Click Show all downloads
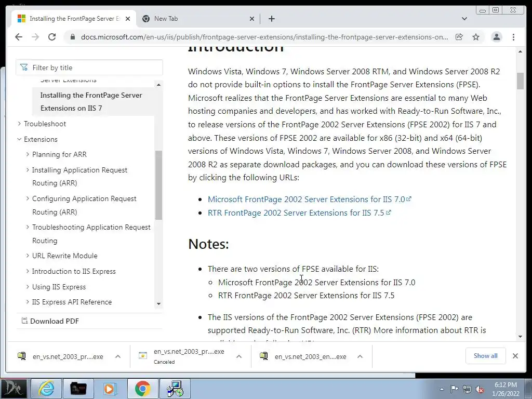This screenshot has height=399, width=532. pos(486,356)
